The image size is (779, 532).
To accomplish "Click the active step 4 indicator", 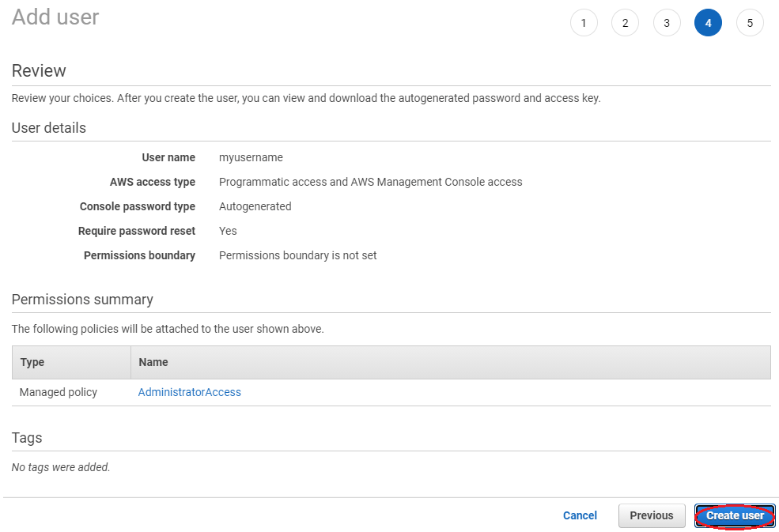I will point(708,23).
